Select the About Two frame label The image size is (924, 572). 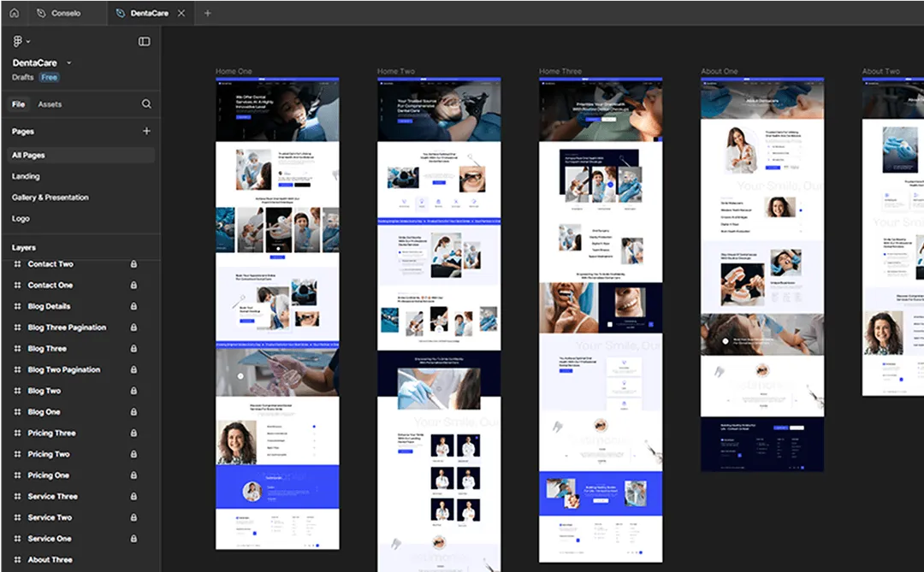point(881,71)
